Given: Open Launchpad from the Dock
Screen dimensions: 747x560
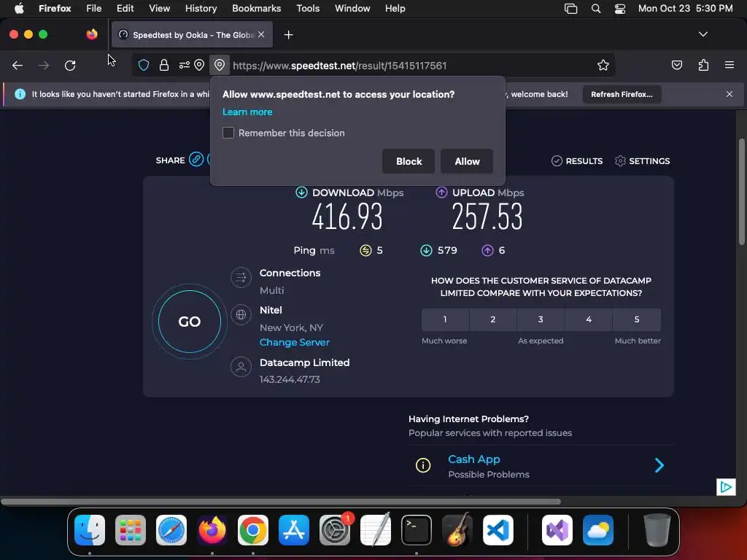Looking at the screenshot, I should point(131,530).
